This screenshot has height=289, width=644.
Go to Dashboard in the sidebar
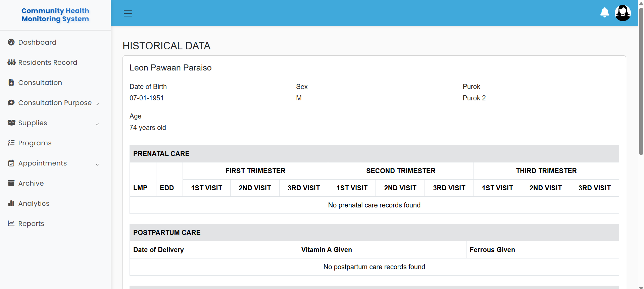tap(37, 42)
